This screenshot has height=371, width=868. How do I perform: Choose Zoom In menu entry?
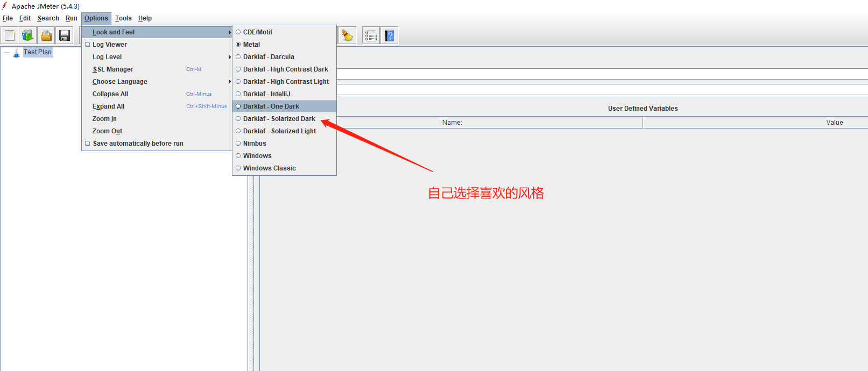click(157, 119)
